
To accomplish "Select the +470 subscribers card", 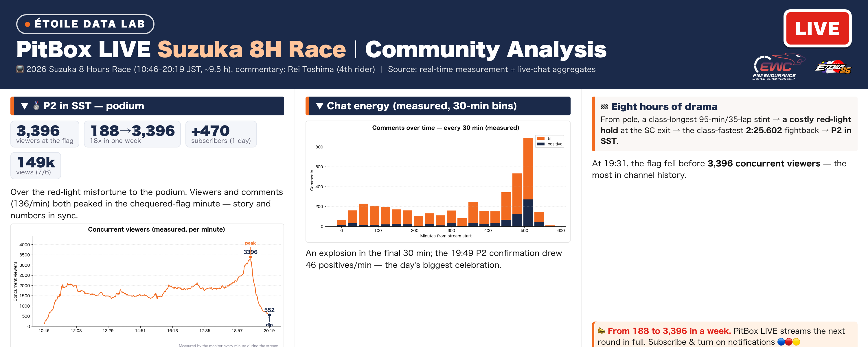I will click(x=221, y=134).
